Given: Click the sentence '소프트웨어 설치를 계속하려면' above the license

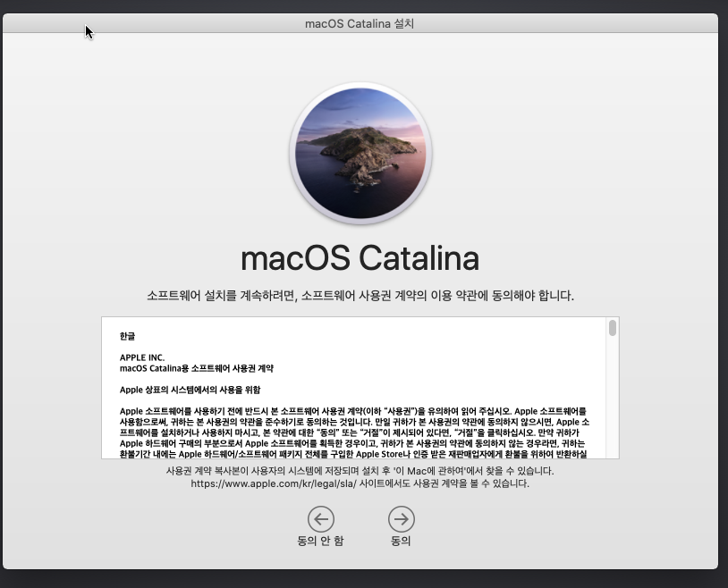Looking at the screenshot, I should [x=360, y=296].
